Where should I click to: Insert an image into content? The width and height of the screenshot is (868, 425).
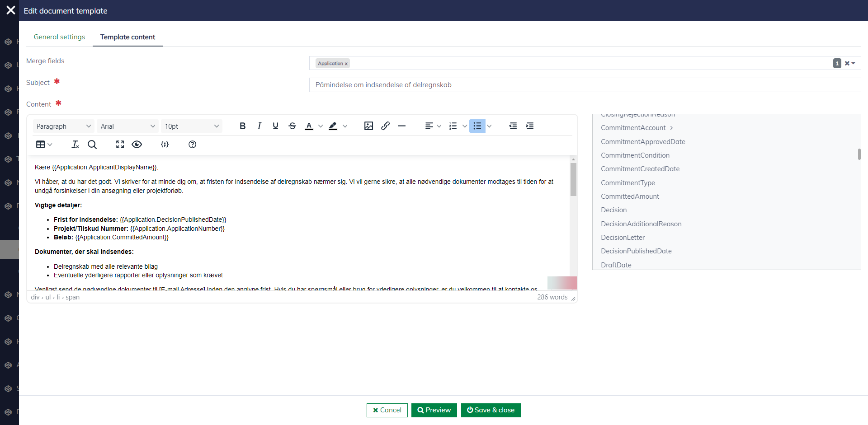pyautogui.click(x=368, y=126)
